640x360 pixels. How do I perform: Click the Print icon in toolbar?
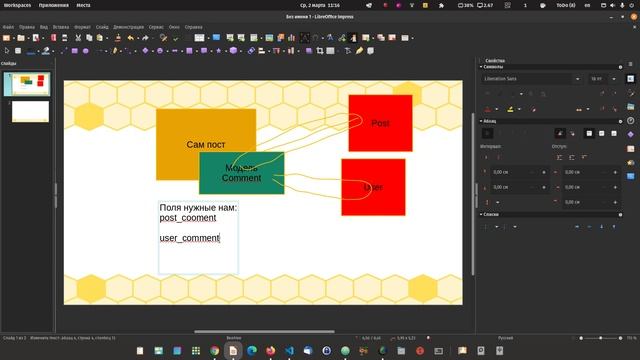64,38
